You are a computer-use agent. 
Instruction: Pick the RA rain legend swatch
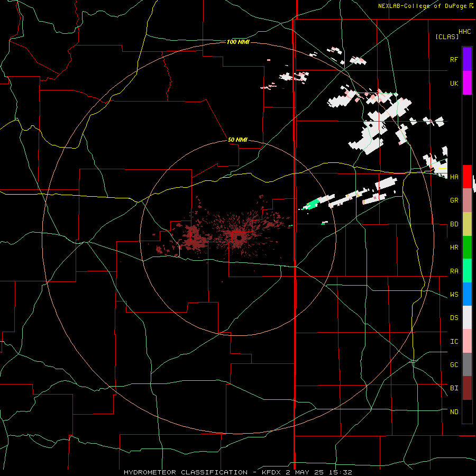coord(467,271)
